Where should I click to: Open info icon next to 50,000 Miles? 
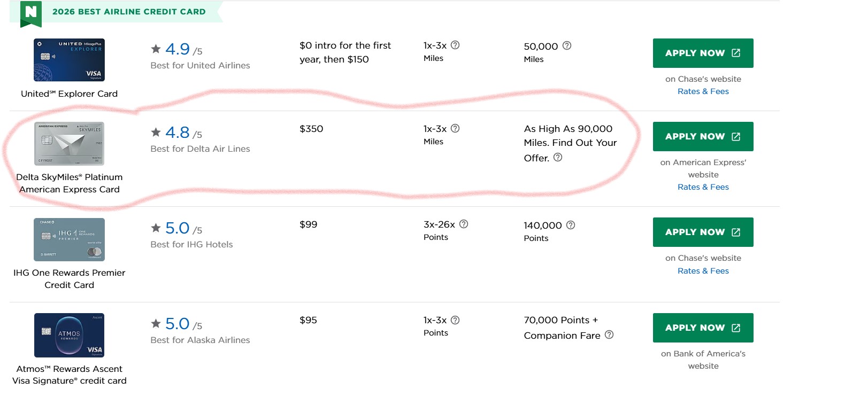[x=567, y=45]
